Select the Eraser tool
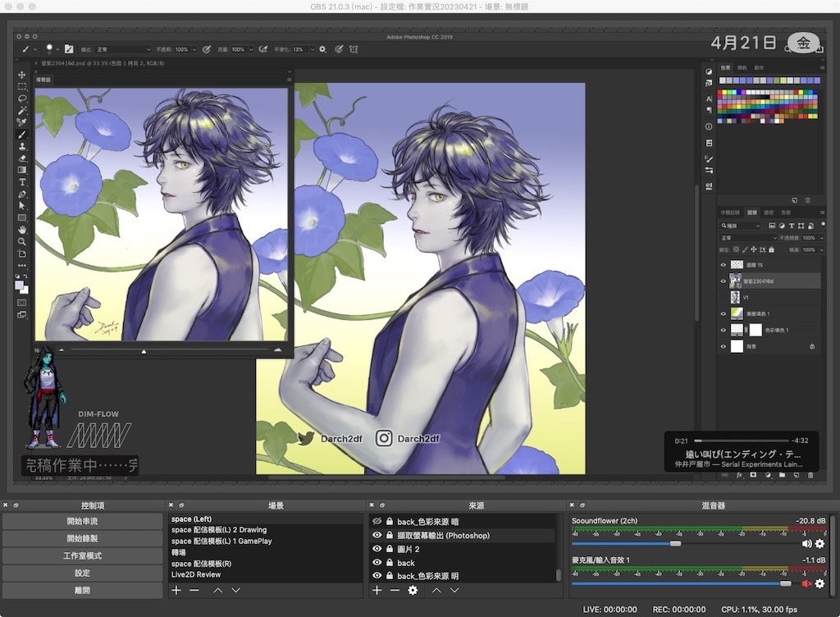 click(x=22, y=158)
